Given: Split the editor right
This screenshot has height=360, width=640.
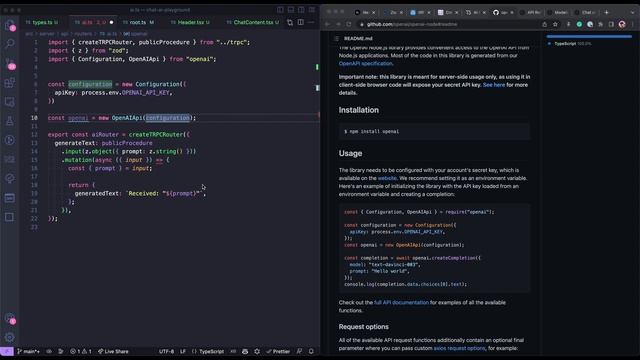Looking at the screenshot, I should (300, 22).
